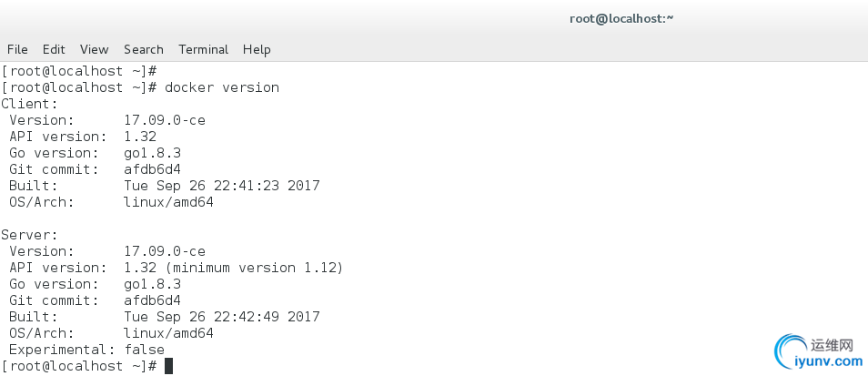Image resolution: width=868 pixels, height=376 pixels.
Task: Click the Client API version 1.32 value
Action: (x=140, y=137)
